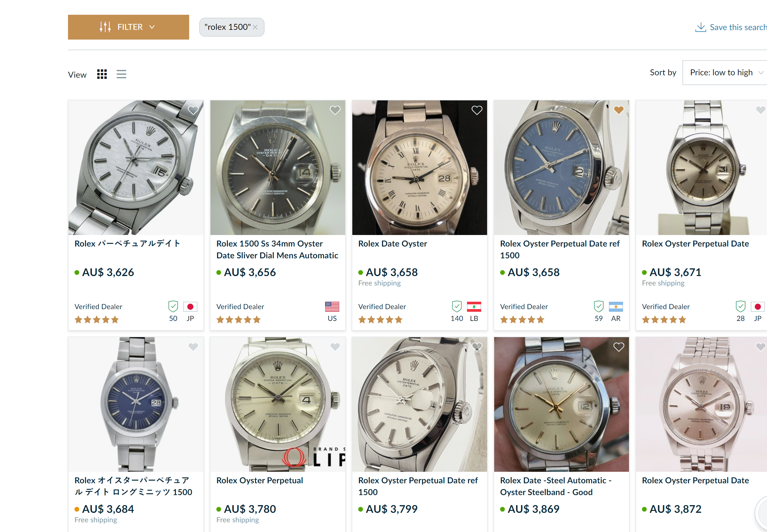Open the navy-dial AU$ 3,684 watch image
This screenshot has width=767, height=532.
[136, 404]
